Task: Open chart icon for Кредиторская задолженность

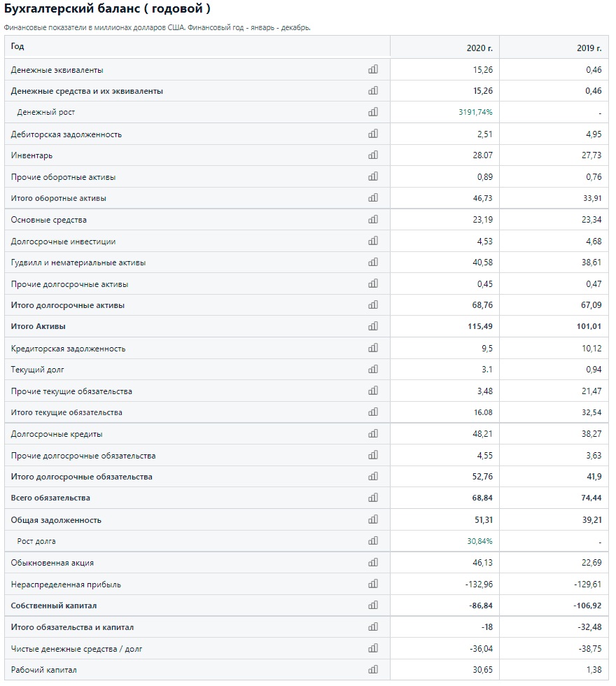Action: 372,348
